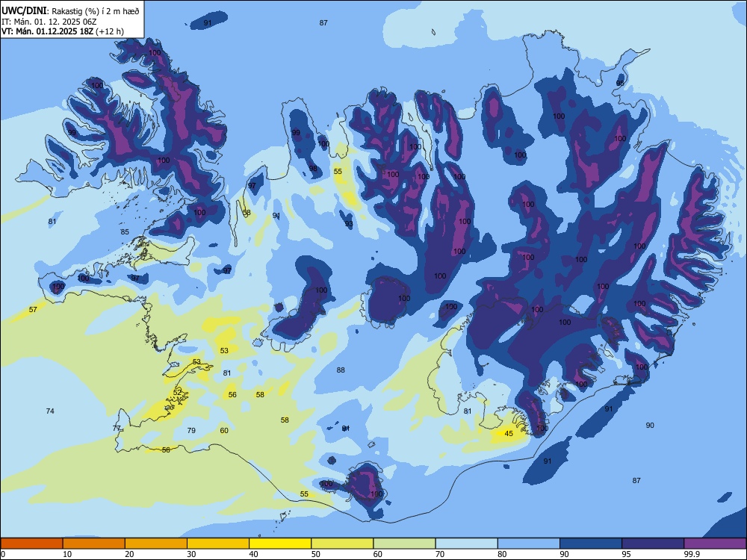Click the "88" value in the central highlands
Viewport: 747px width, 560px height.
point(341,370)
